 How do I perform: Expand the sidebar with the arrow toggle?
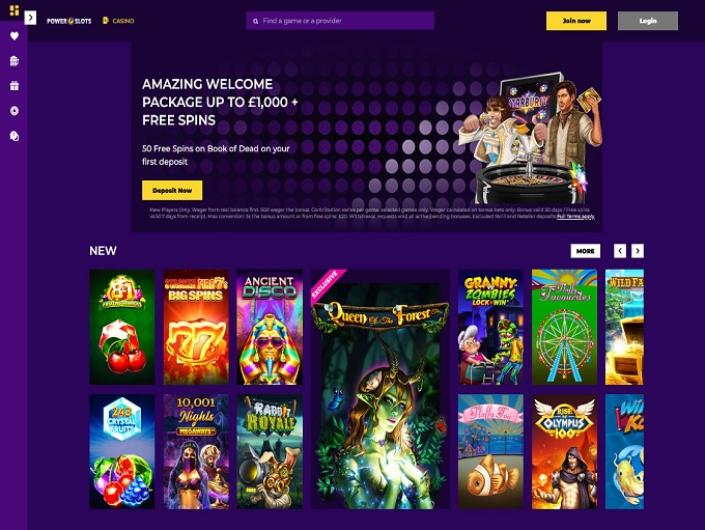[x=30, y=18]
